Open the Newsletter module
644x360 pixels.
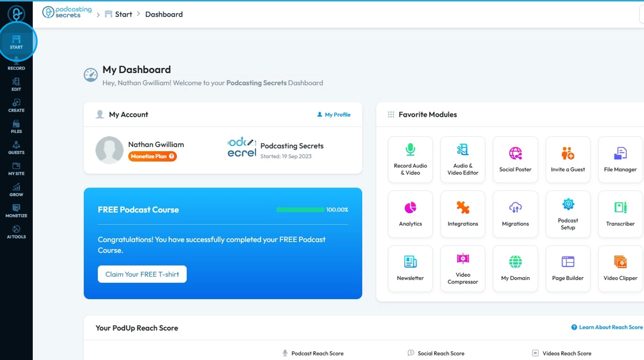(411, 269)
